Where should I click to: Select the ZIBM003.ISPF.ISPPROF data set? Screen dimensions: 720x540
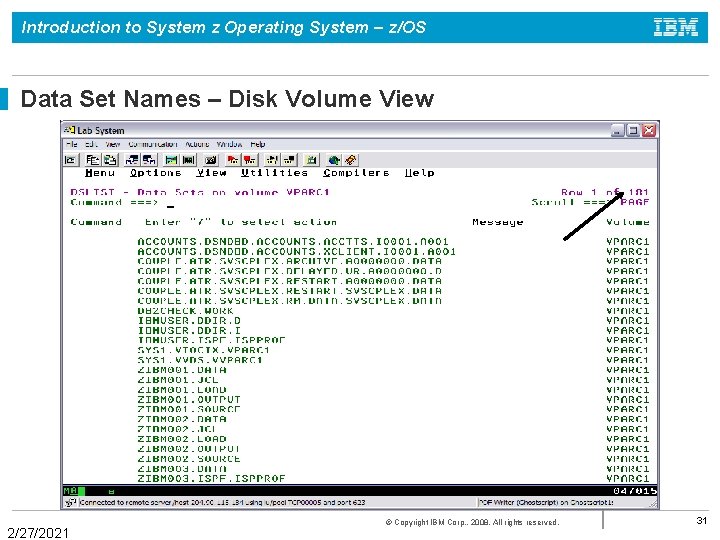pos(211,479)
